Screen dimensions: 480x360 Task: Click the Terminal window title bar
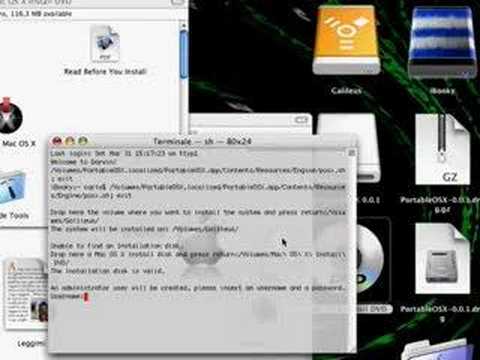[x=202, y=141]
